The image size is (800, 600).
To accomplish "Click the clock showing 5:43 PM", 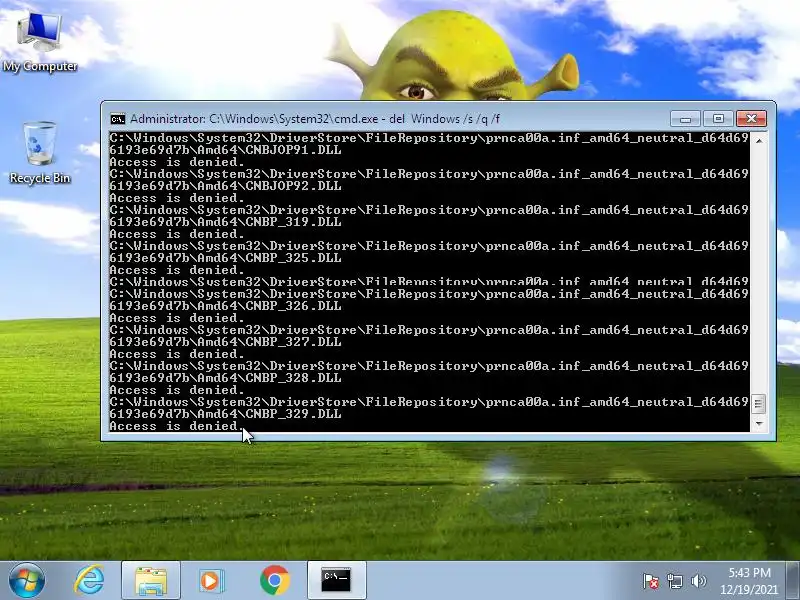I will [749, 572].
